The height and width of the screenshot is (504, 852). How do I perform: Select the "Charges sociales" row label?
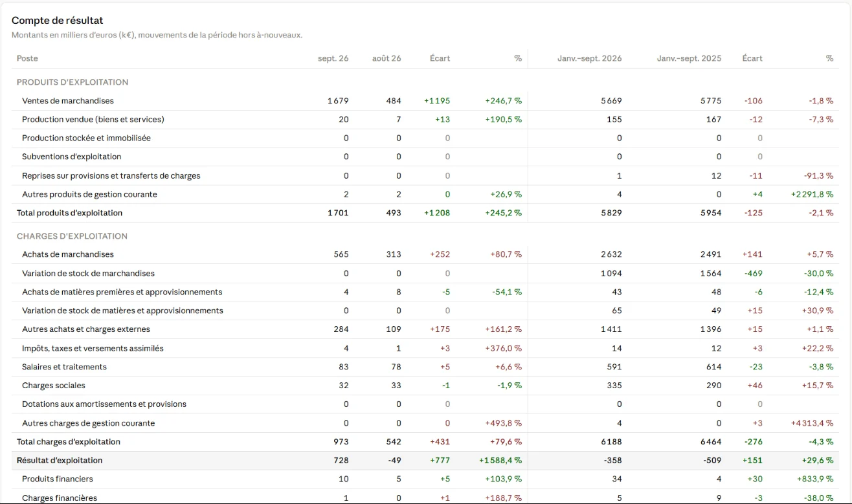click(54, 386)
